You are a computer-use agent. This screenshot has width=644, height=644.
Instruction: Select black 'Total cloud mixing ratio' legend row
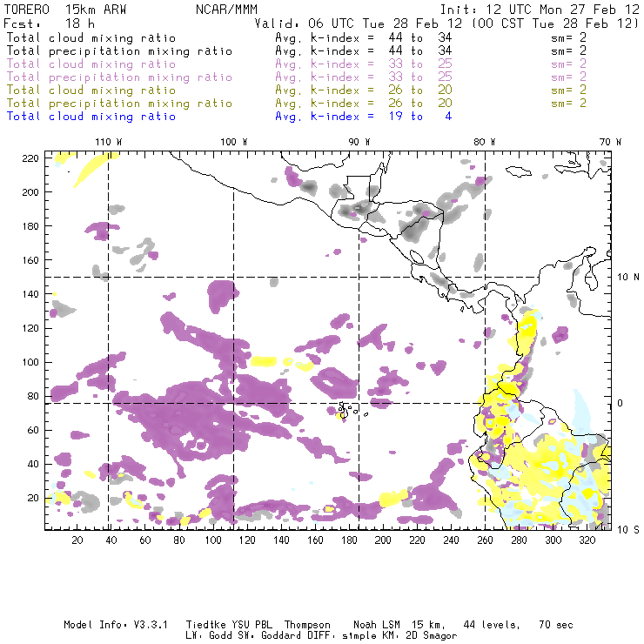click(91, 37)
